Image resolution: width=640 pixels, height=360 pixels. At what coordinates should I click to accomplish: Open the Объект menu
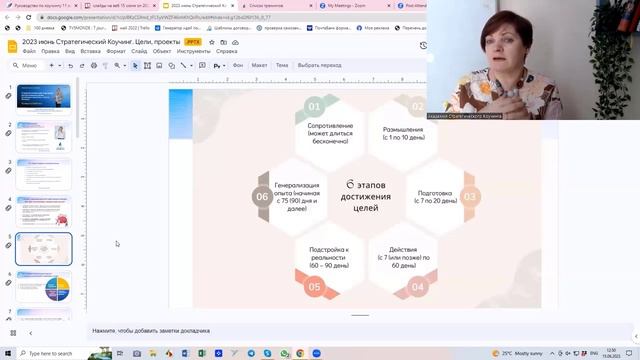162,51
